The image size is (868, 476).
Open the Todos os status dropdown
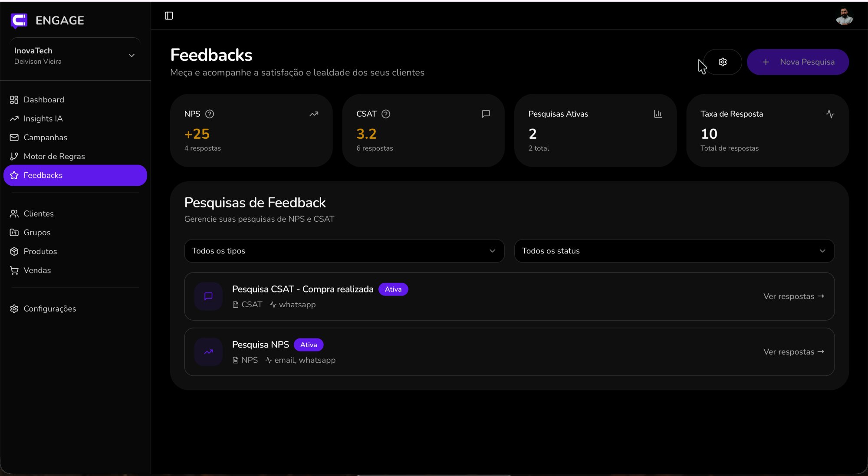[674, 251]
